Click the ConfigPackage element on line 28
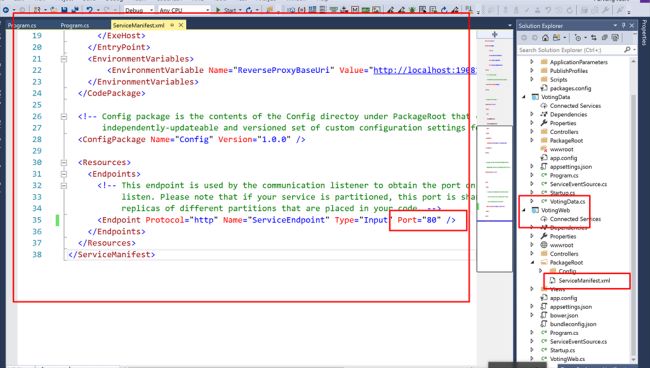Image resolution: width=650 pixels, height=368 pixels. [x=192, y=140]
